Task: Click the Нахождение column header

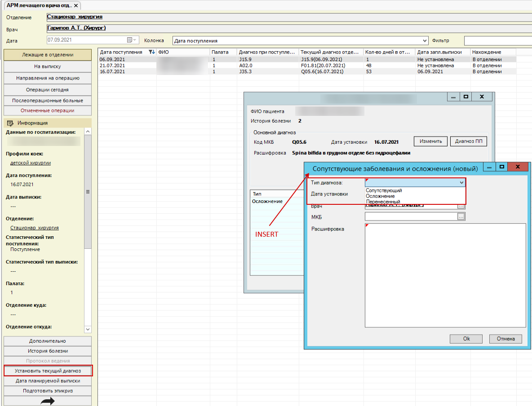Action: tap(493, 52)
